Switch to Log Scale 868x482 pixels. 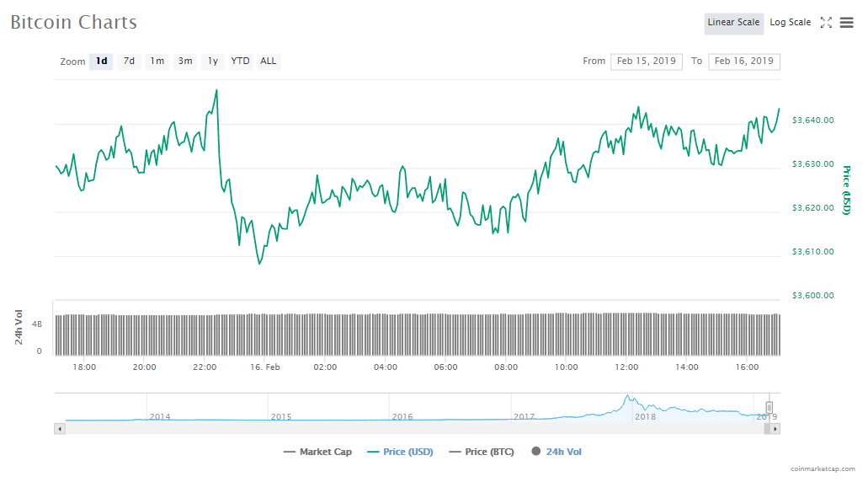click(x=790, y=23)
